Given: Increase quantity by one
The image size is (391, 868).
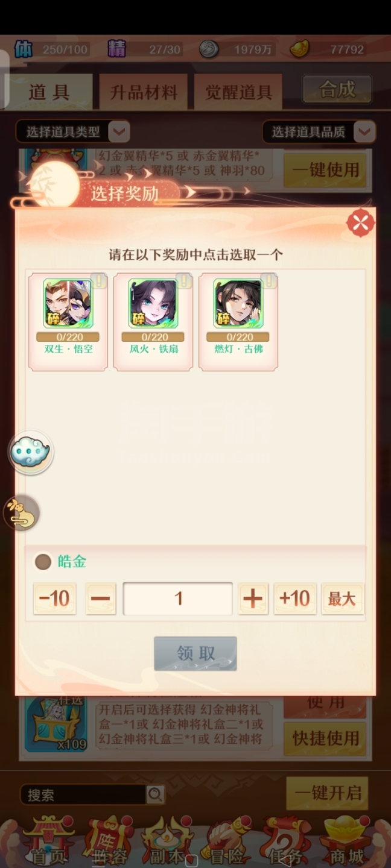Looking at the screenshot, I should [253, 599].
